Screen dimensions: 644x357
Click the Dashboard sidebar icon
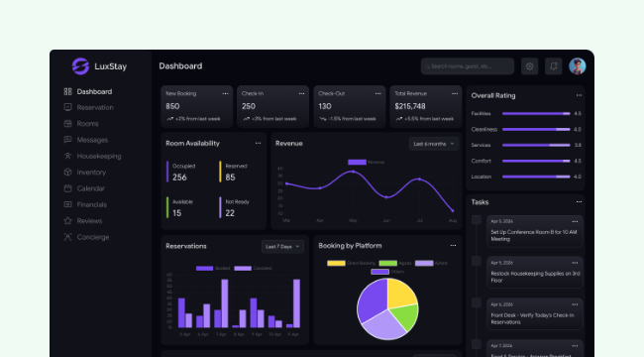tap(67, 91)
